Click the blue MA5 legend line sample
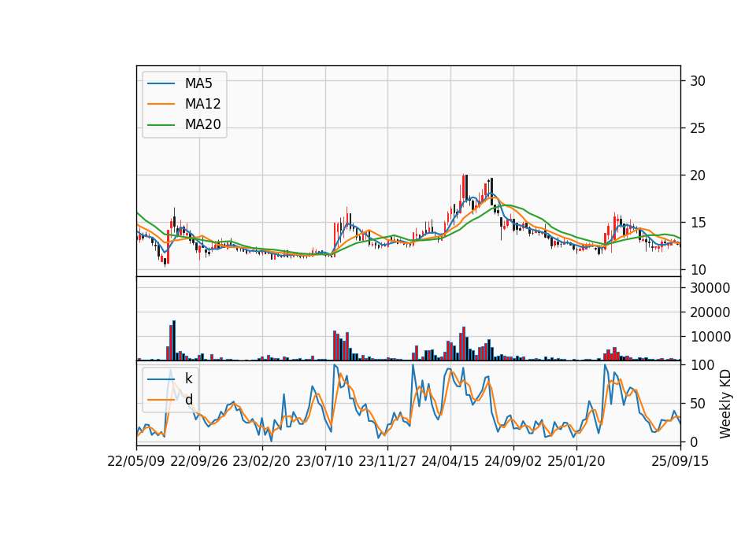This screenshot has width=756, height=543. coord(161,83)
